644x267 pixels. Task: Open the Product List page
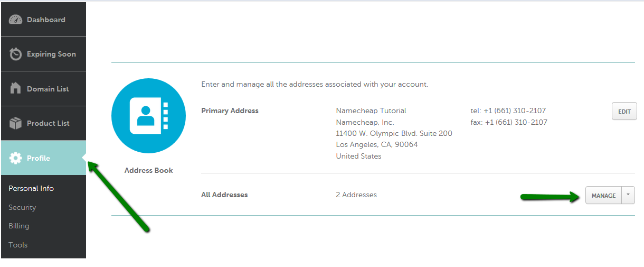(43, 123)
